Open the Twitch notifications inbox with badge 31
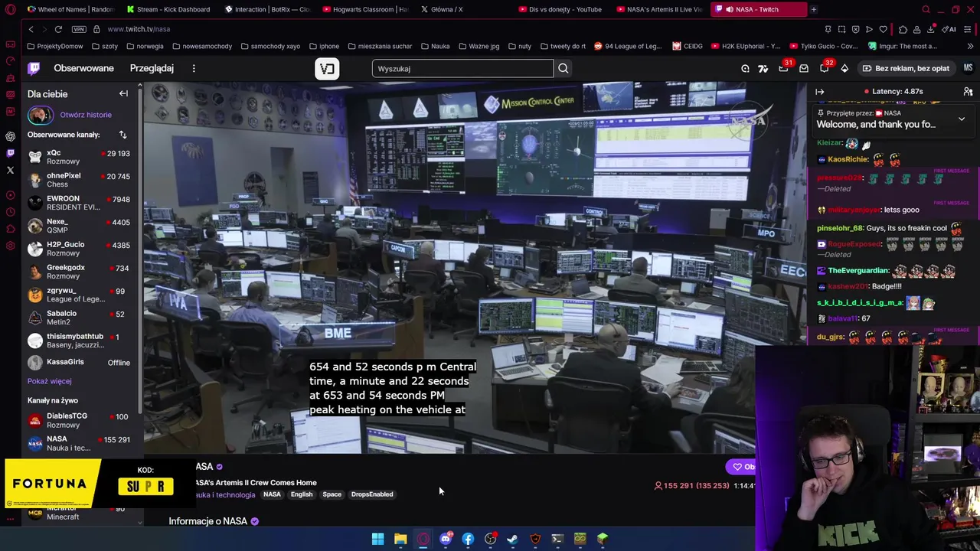 (783, 68)
